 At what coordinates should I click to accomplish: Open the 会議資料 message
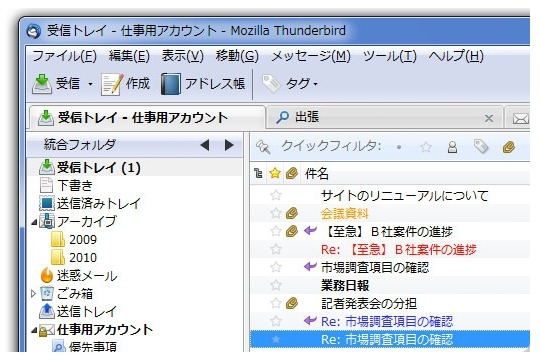(344, 214)
